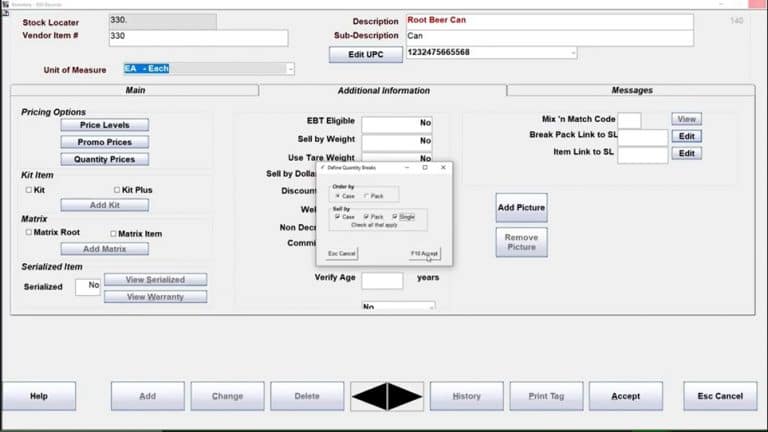Image resolution: width=768 pixels, height=432 pixels.
Task: Click the Add Picture button
Action: [521, 207]
